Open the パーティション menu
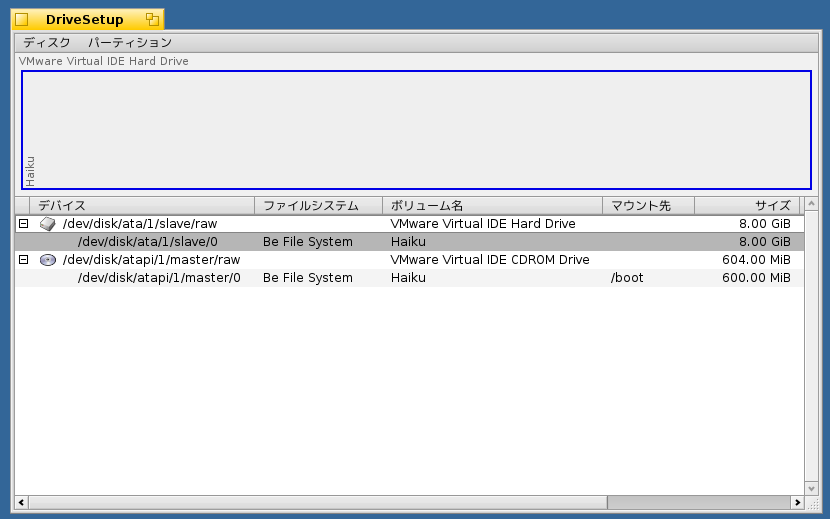This screenshot has height=519, width=830. point(130,42)
